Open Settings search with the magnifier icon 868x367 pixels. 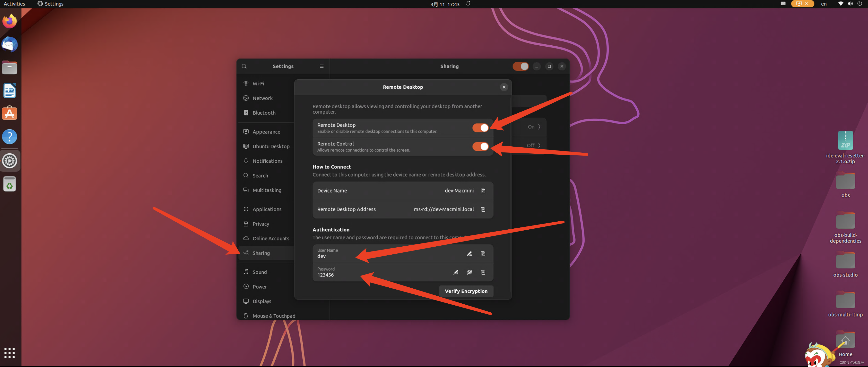click(x=244, y=66)
